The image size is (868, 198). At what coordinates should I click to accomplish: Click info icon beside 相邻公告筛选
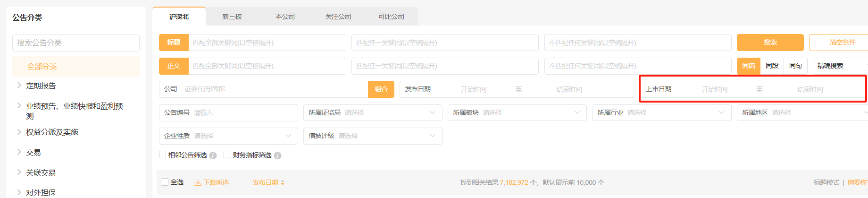tap(213, 155)
